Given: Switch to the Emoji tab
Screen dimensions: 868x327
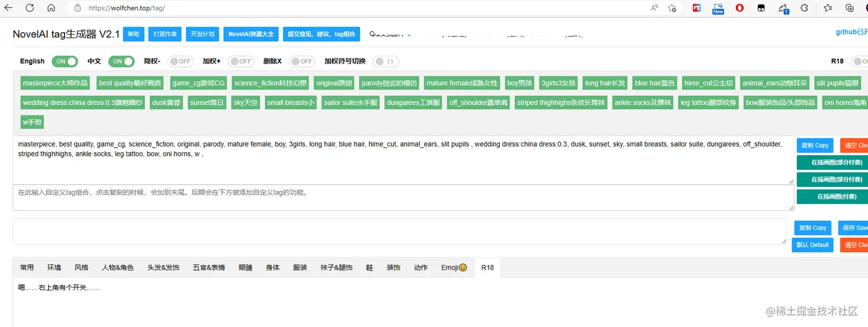Looking at the screenshot, I should [454, 268].
